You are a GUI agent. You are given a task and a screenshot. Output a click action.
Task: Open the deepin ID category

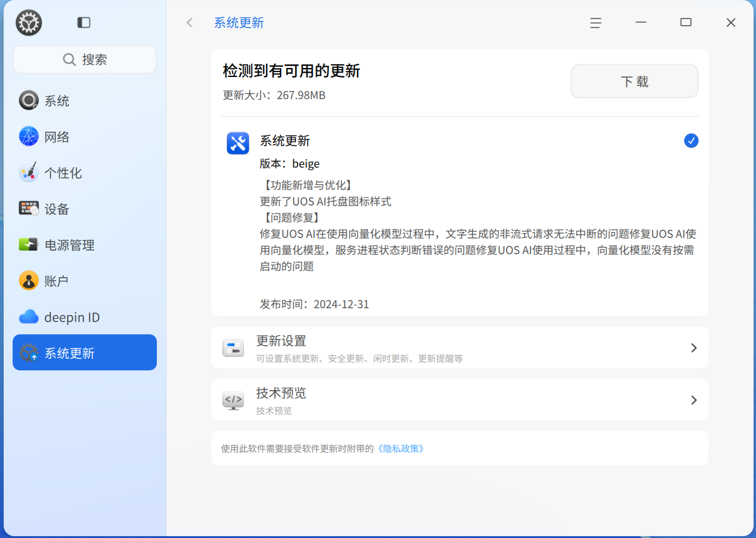coord(85,317)
